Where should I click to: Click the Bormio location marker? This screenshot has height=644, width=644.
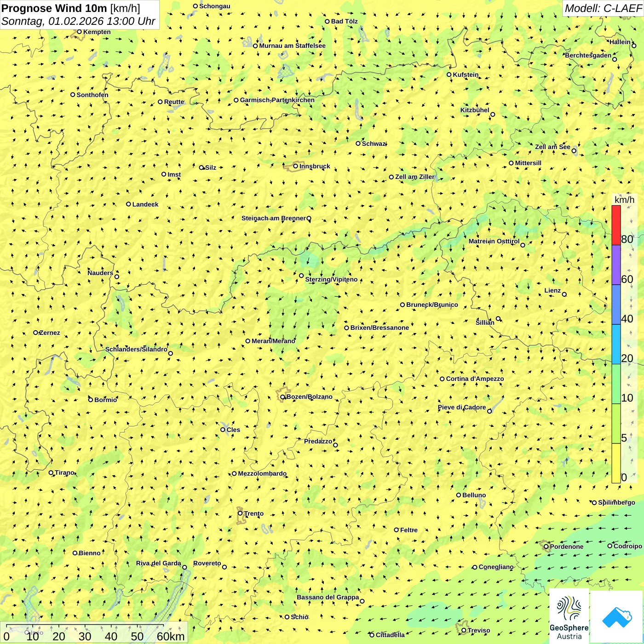coord(91,400)
